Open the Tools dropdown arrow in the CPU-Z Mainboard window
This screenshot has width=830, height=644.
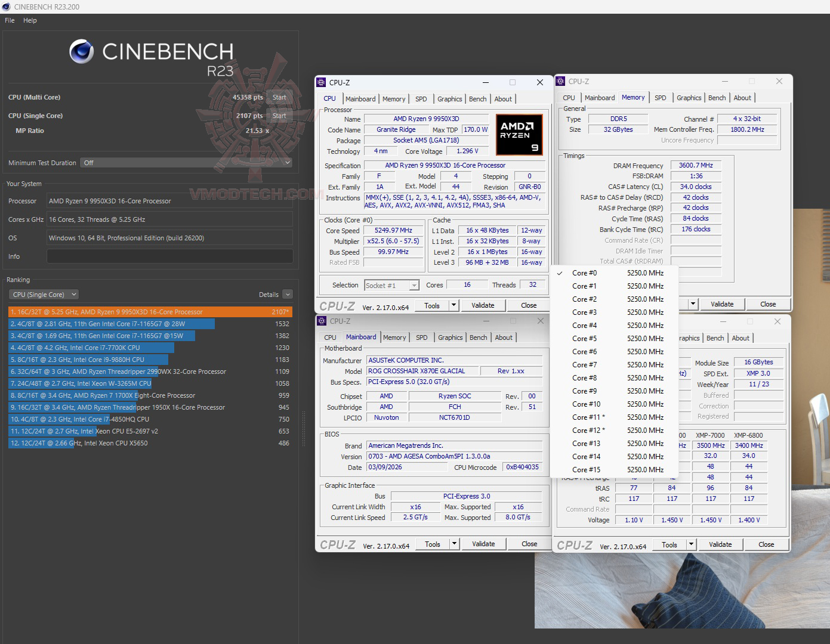[454, 544]
